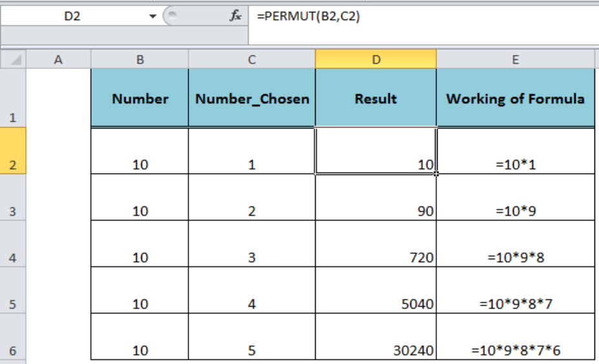
Task: Select the cell showing 30240
Action: [376, 336]
